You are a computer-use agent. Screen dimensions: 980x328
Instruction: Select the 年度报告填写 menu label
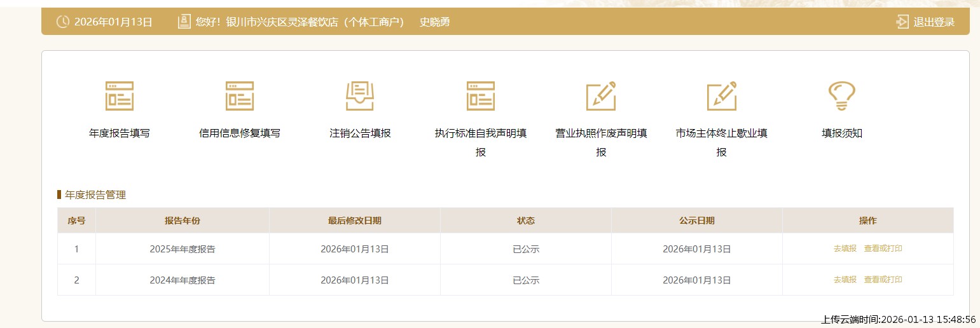pos(120,133)
